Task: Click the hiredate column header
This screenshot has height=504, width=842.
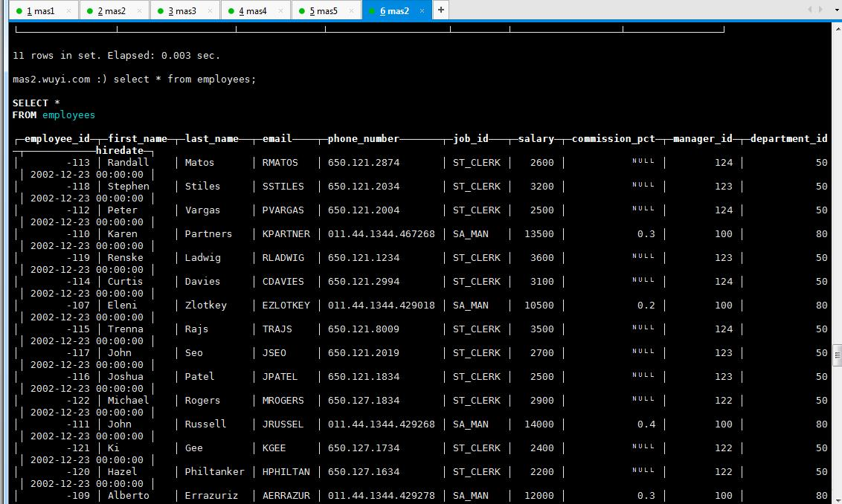Action: 120,150
